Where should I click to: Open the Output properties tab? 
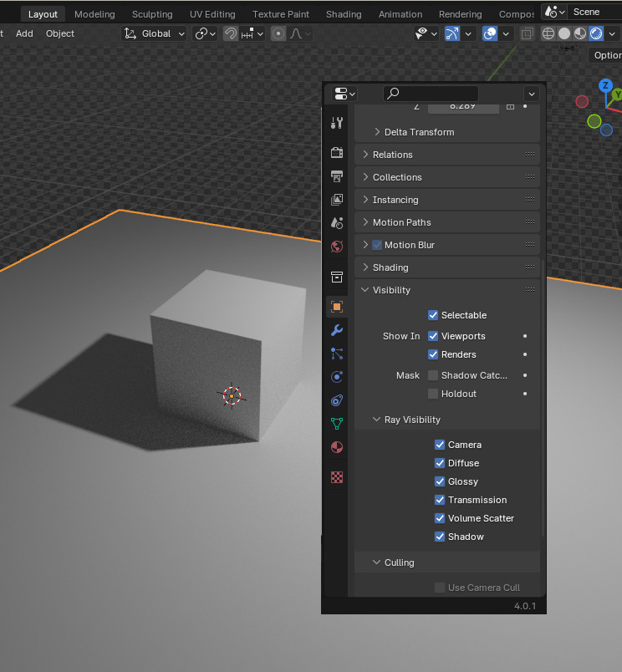[337, 176]
